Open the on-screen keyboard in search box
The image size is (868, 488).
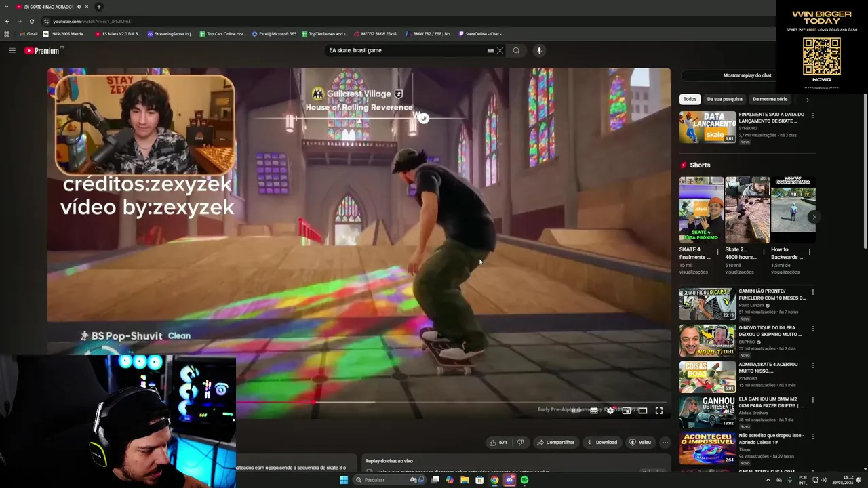tap(490, 50)
